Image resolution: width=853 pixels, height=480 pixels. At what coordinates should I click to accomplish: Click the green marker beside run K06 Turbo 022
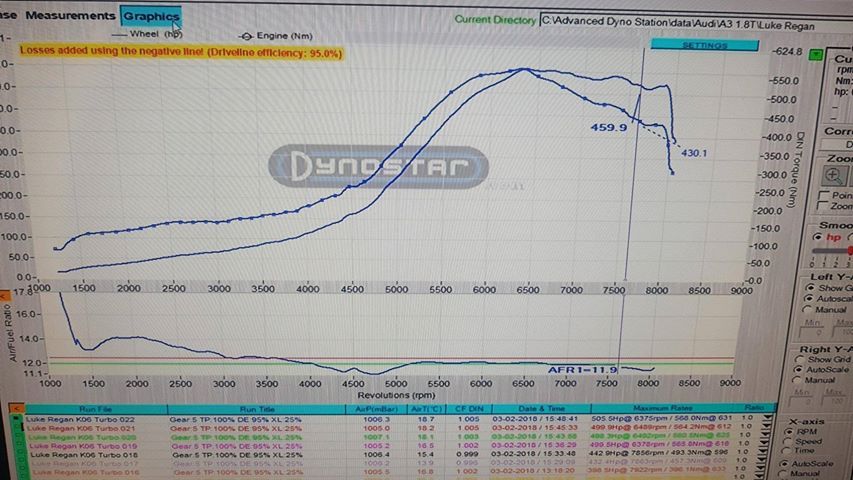click(16, 419)
